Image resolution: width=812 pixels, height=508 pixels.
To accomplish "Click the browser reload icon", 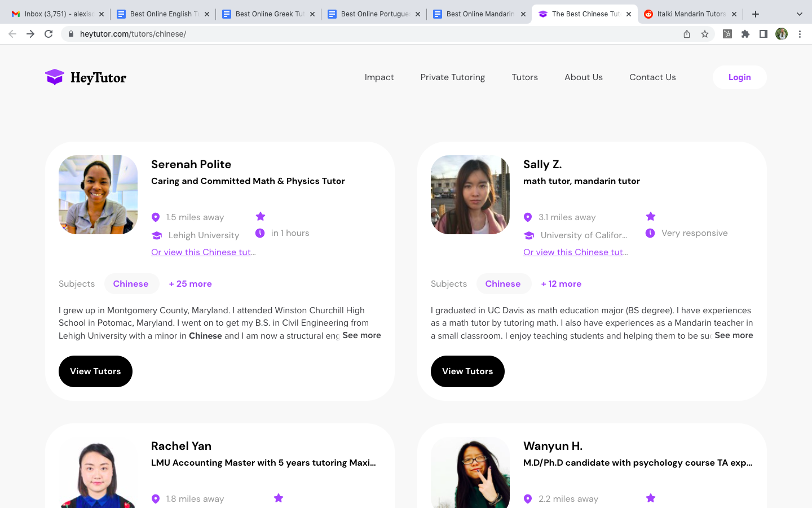I will coord(48,34).
